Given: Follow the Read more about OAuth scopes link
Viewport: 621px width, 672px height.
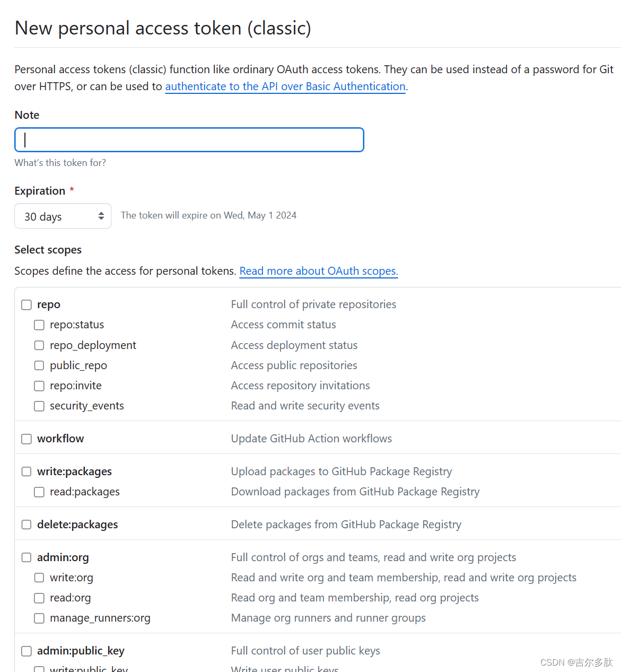Looking at the screenshot, I should tap(318, 271).
